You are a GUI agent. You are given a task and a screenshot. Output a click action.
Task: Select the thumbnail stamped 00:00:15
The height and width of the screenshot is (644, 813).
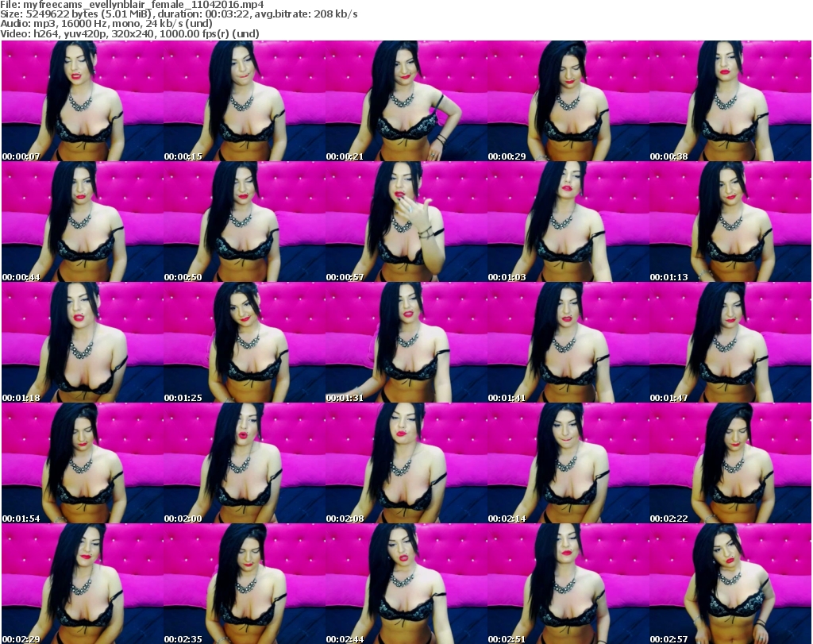[245, 101]
